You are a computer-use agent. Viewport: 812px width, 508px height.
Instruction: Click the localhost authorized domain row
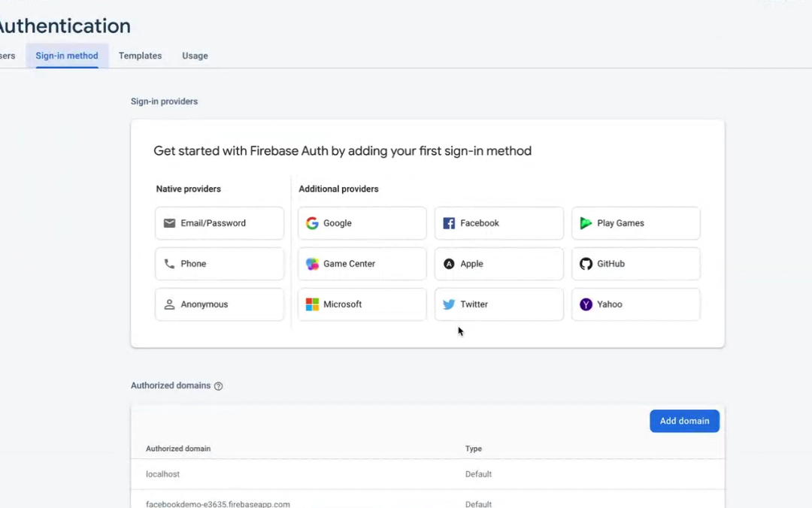pyautogui.click(x=163, y=474)
